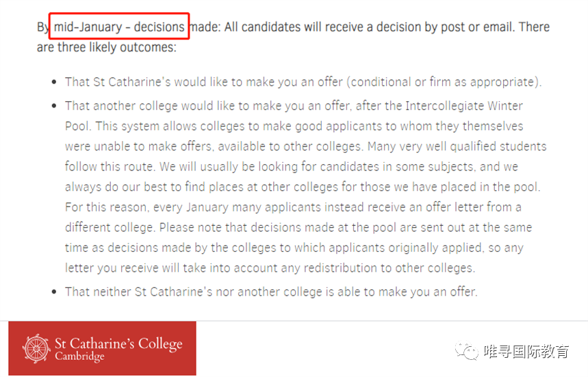Viewport: 588px width, 377px height.
Task: Click the horizontal divider above the banner
Action: [294, 321]
